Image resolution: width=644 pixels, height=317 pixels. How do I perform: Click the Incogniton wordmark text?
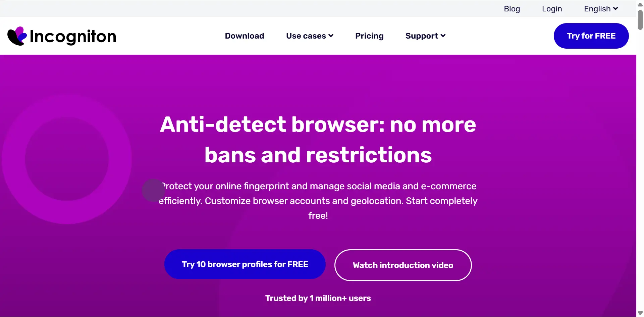click(x=73, y=37)
